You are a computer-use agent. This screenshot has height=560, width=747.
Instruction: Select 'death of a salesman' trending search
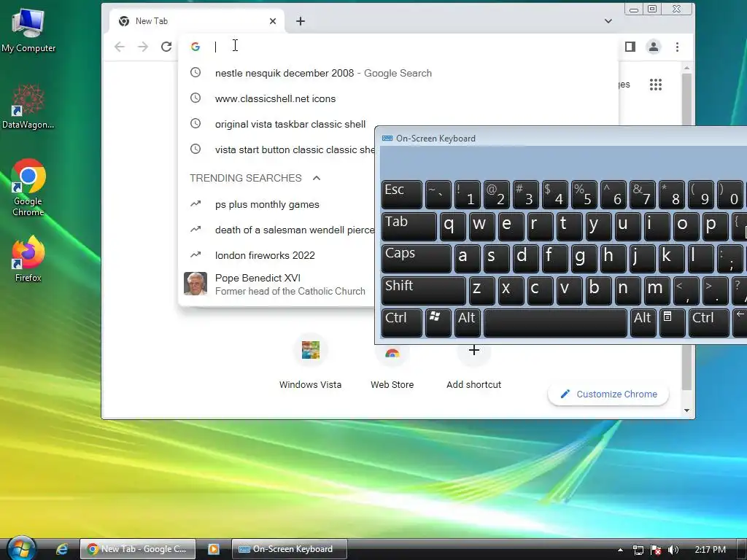[x=276, y=230]
